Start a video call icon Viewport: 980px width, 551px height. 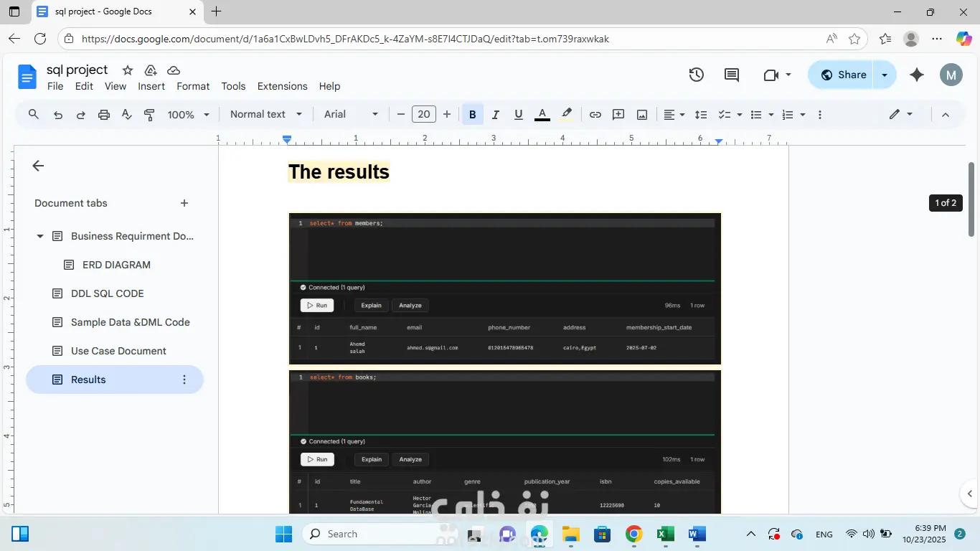click(772, 75)
